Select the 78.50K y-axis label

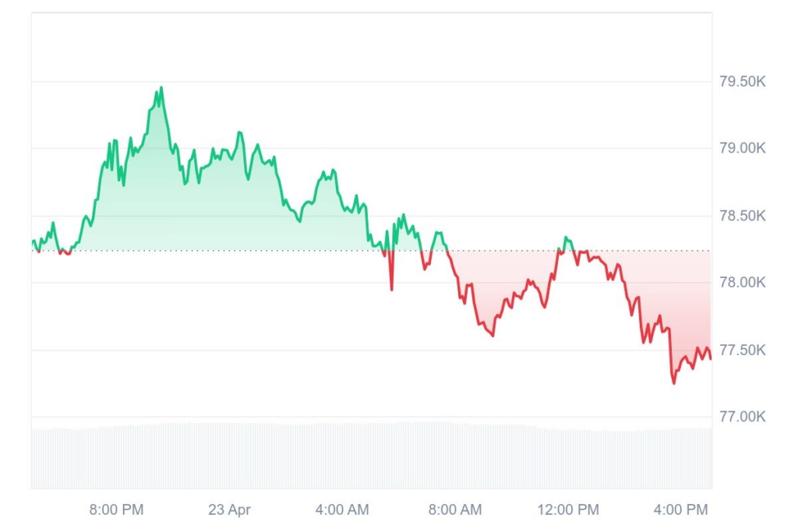pyautogui.click(x=742, y=216)
